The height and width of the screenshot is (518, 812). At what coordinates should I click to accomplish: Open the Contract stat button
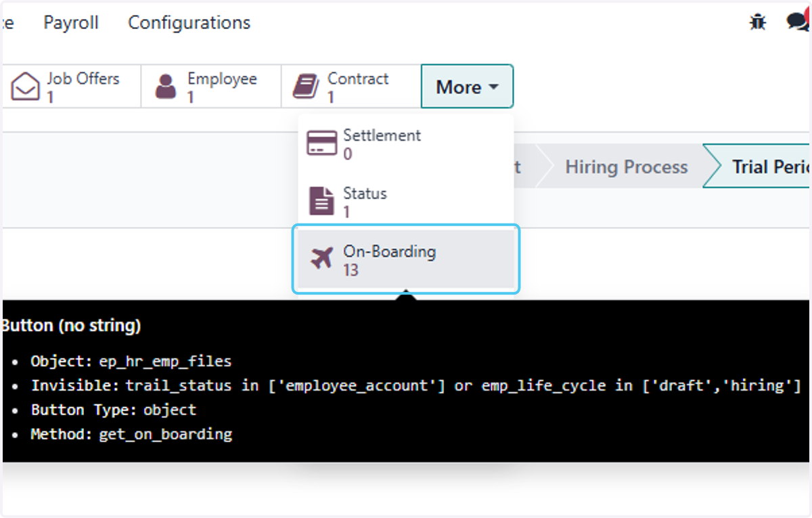351,87
